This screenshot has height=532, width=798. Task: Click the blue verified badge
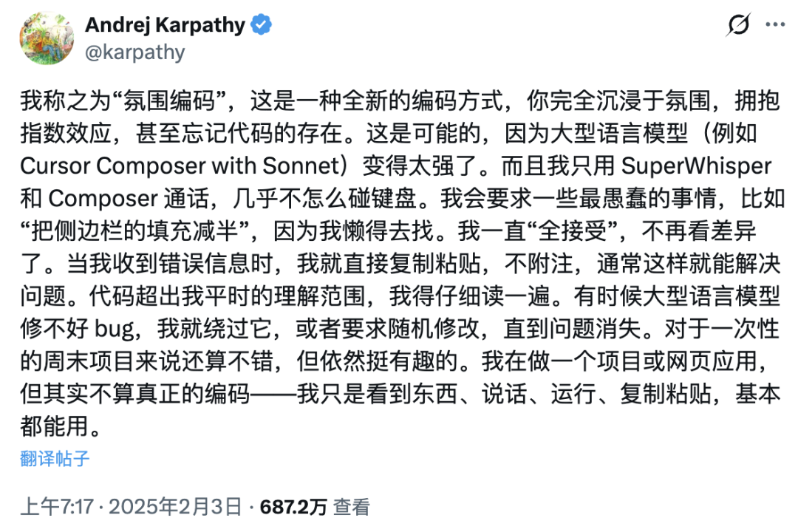[261, 25]
